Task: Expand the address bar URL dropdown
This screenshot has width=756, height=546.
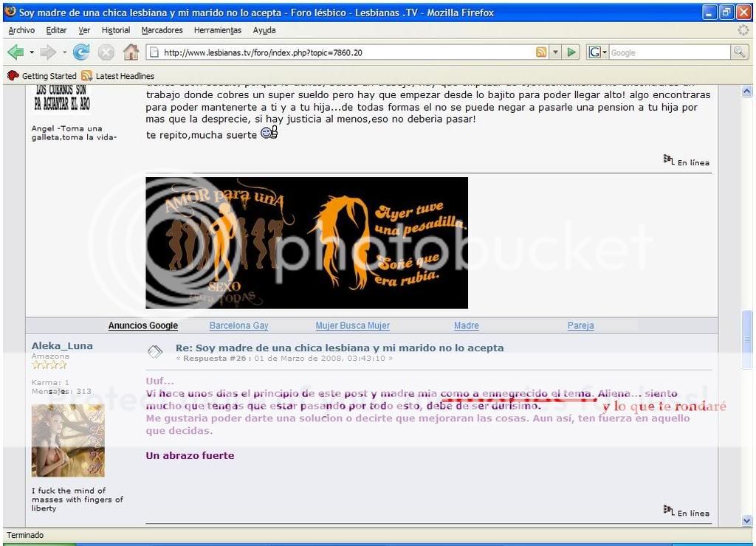Action: [x=556, y=52]
